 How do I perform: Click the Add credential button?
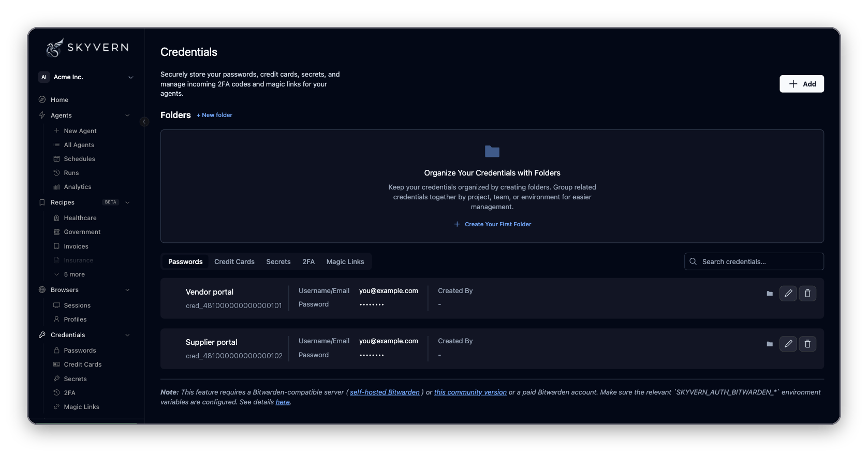(x=802, y=84)
